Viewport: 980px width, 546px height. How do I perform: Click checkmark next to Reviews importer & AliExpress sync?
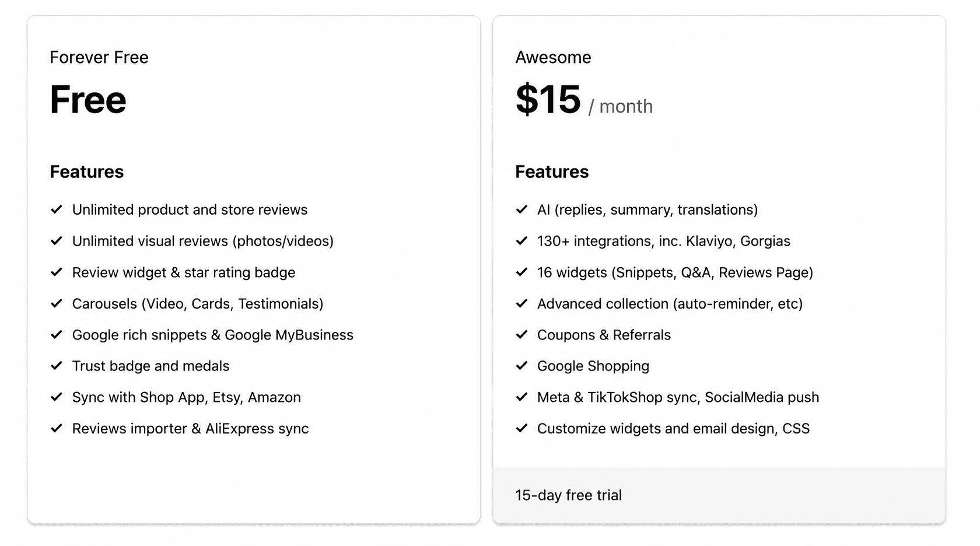57,428
